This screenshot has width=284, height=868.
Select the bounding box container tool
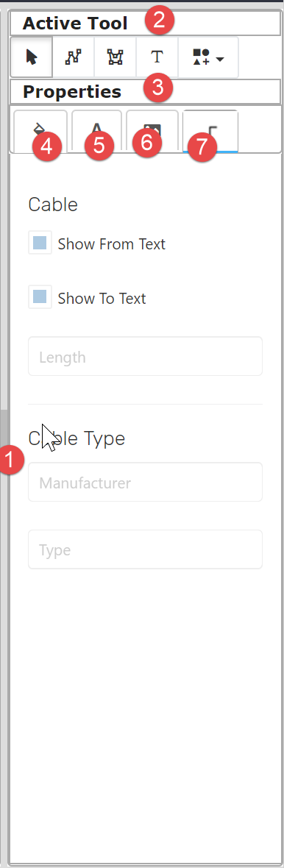[x=116, y=57]
